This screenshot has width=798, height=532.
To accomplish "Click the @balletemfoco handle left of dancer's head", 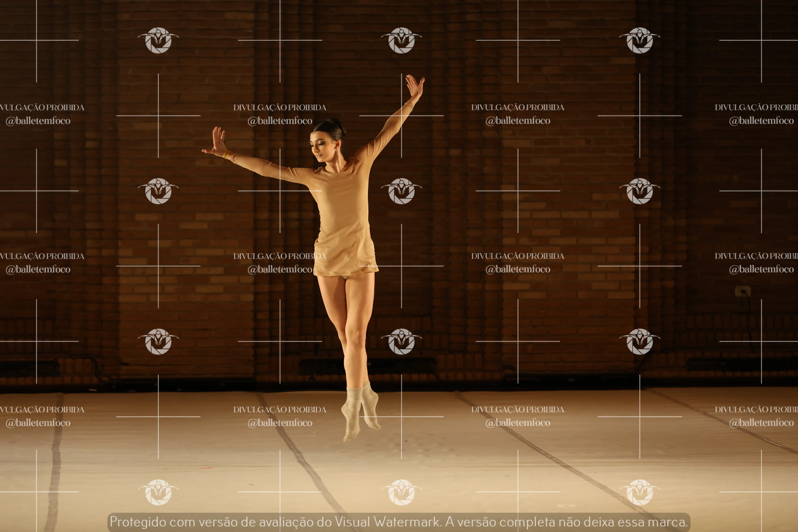I will coord(280,121).
